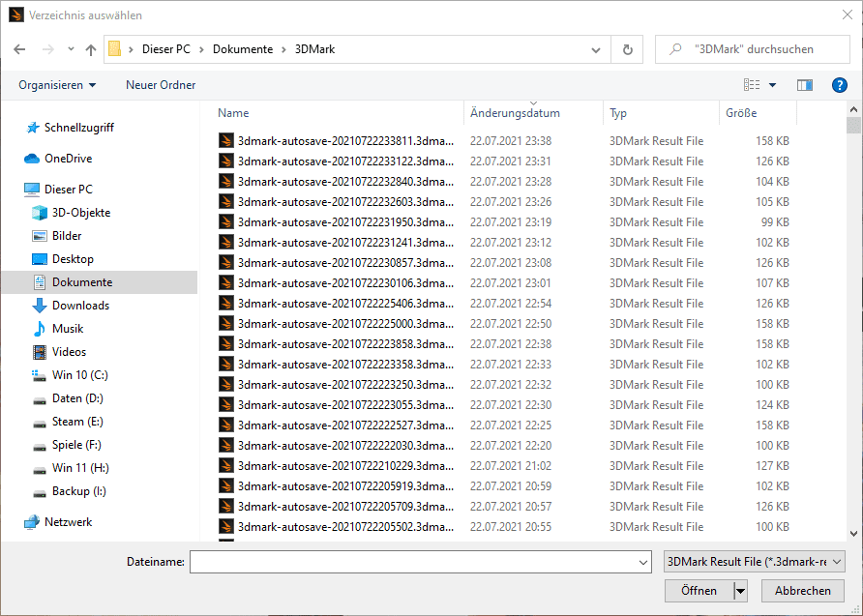
Task: Click the icon of file 3dmark-autosave-20210722230857
Action: coord(226,263)
